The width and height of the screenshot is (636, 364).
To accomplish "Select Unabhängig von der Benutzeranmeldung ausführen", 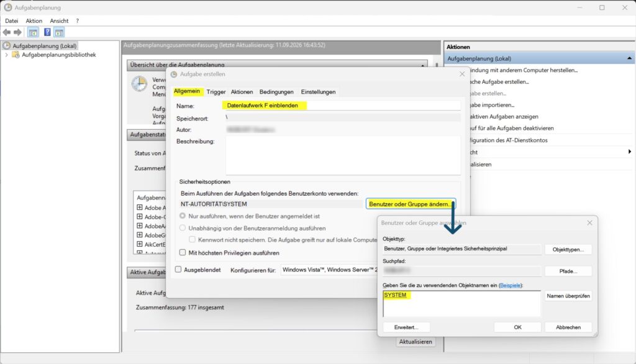I will click(183, 228).
